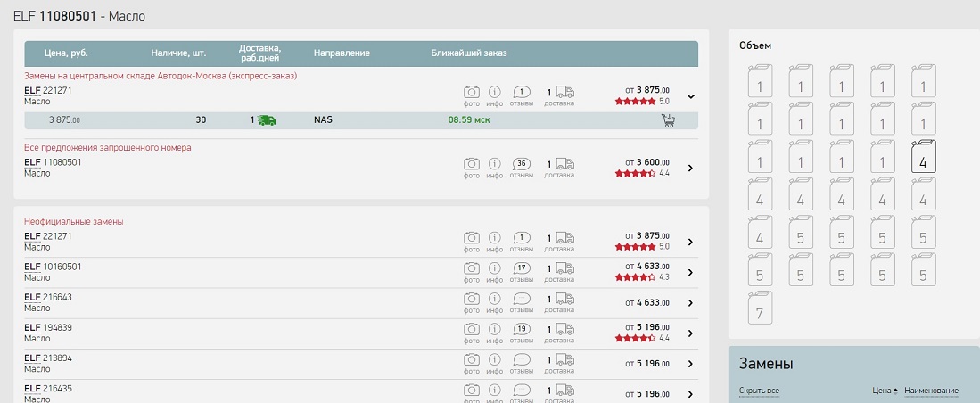
Task: Add ELF 221271 at 3 875 to cart
Action: point(668,120)
